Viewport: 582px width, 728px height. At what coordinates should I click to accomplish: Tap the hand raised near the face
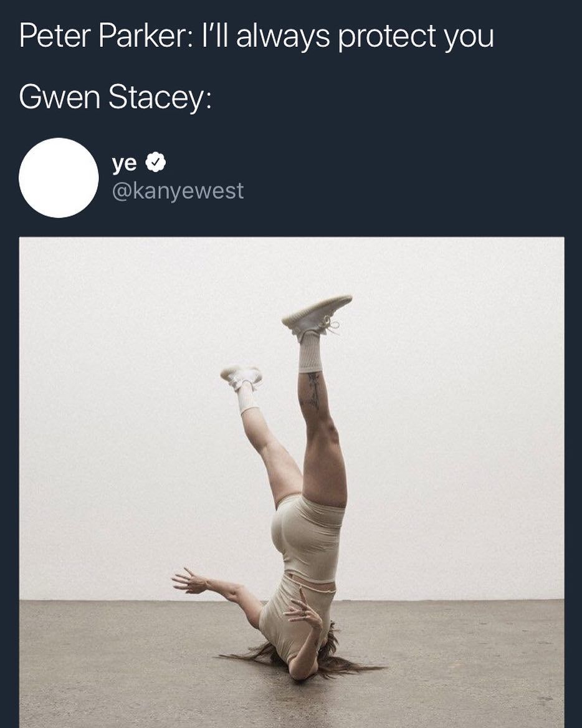303,613
